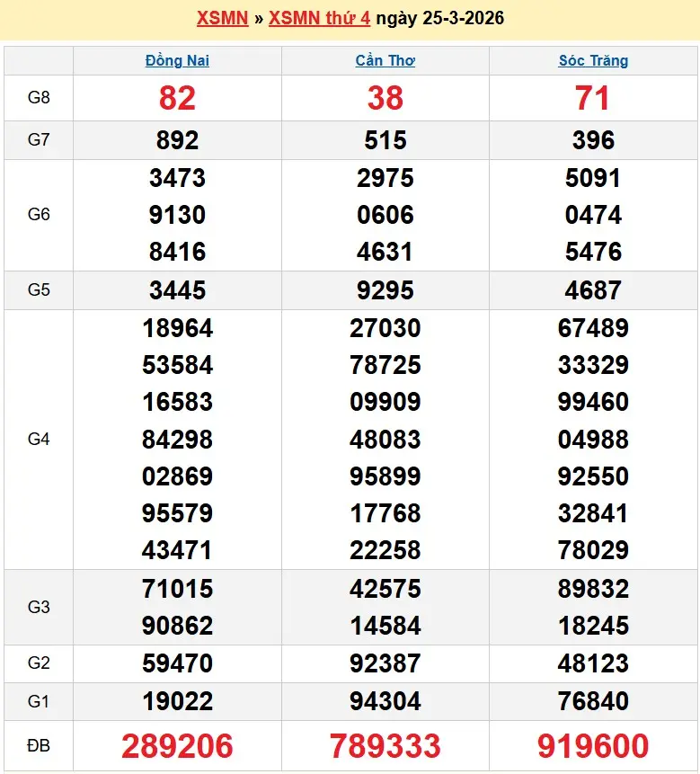Image resolution: width=700 pixels, height=774 pixels.
Task: Click the G5 number 9295
Action: click(x=385, y=290)
